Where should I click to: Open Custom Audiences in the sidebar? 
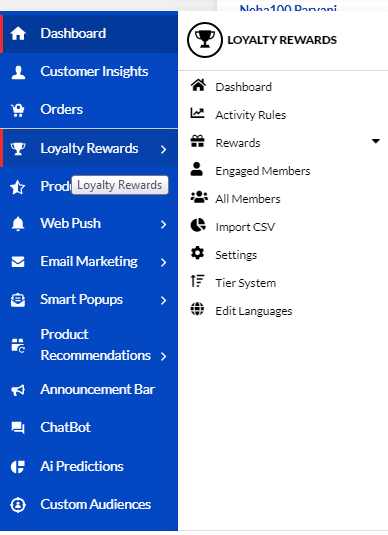pyautogui.click(x=89, y=504)
